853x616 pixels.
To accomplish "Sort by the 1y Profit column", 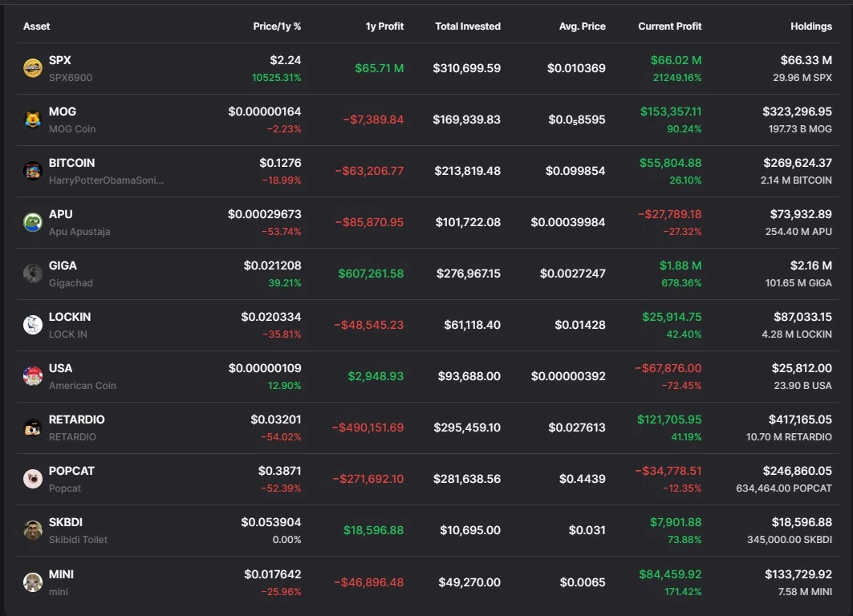I will pos(385,26).
